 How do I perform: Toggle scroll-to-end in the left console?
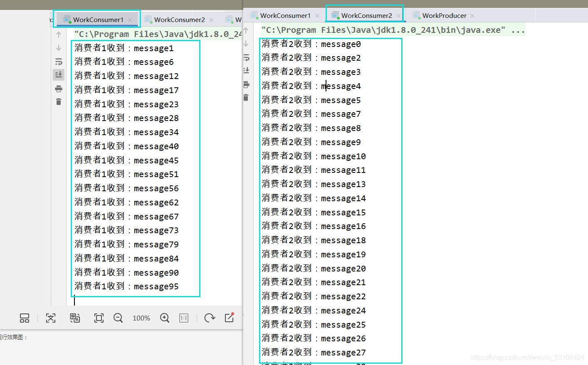coord(59,75)
